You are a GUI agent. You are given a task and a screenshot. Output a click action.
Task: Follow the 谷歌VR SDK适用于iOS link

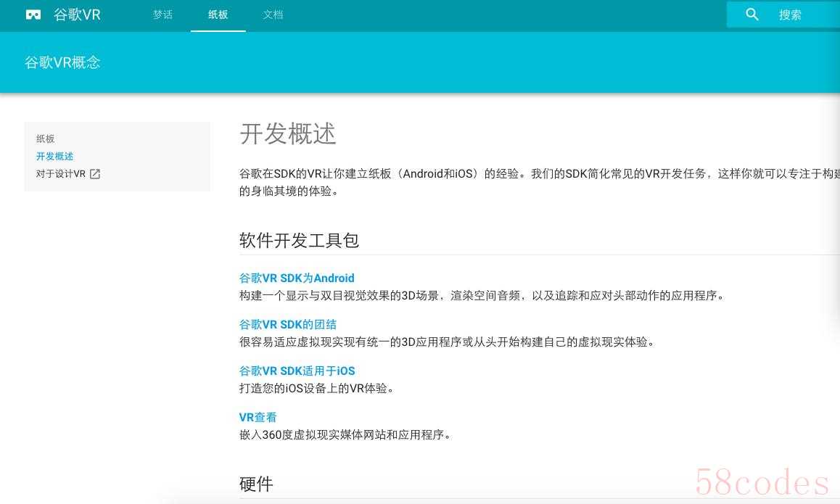297,371
